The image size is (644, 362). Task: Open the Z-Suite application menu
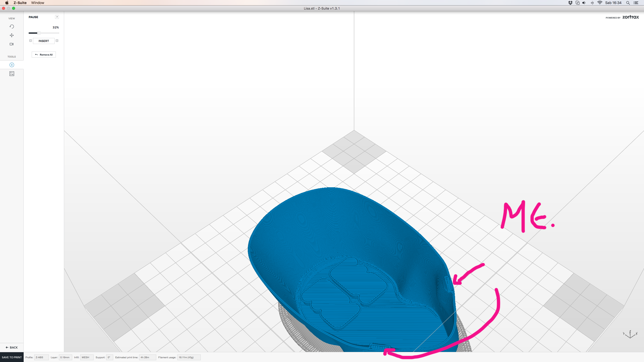pyautogui.click(x=20, y=3)
